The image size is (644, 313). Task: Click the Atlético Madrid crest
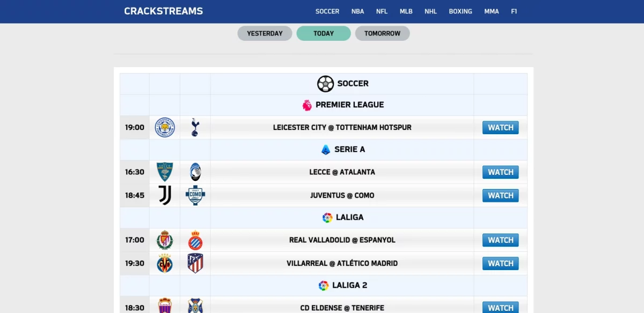click(195, 264)
